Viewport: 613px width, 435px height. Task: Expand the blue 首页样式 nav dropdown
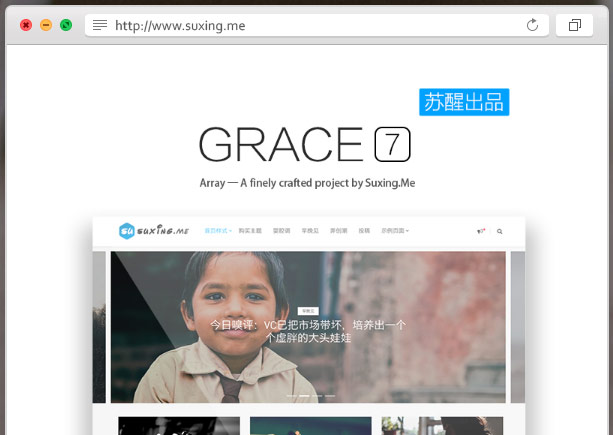coord(218,231)
